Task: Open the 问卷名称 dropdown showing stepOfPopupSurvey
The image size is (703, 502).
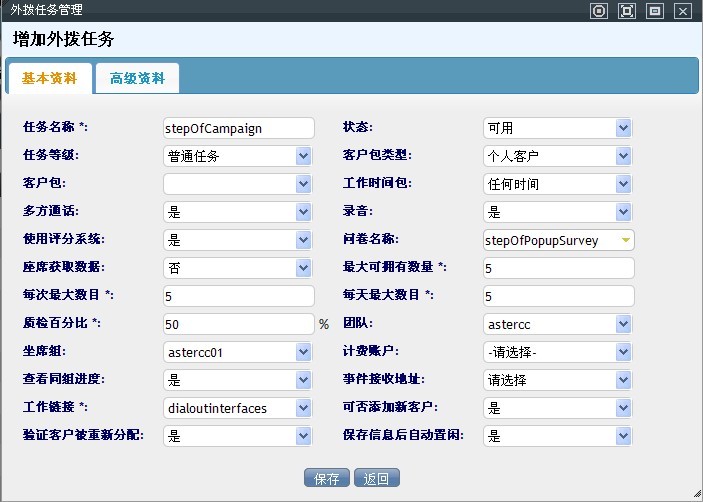Action: pyautogui.click(x=557, y=240)
